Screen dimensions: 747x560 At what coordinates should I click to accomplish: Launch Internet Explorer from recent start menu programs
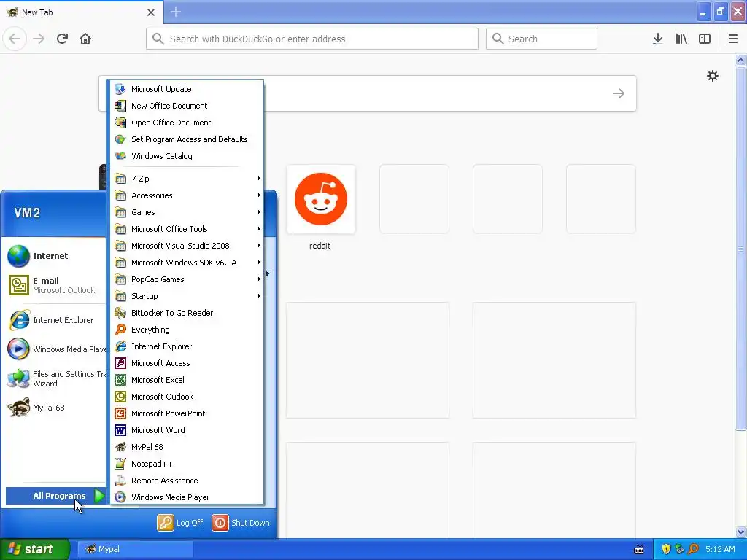55,321
